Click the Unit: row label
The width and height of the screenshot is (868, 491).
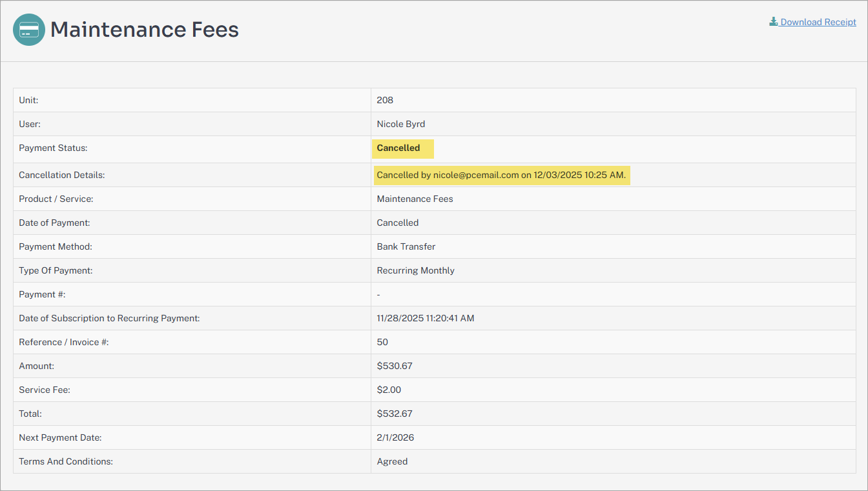[29, 100]
